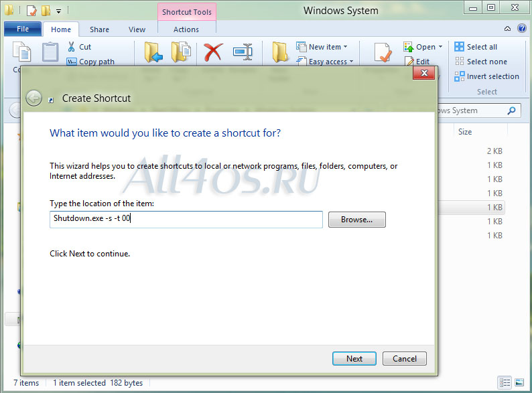532x393 pixels.
Task: Click the wizard back arrow button
Action: 34,98
